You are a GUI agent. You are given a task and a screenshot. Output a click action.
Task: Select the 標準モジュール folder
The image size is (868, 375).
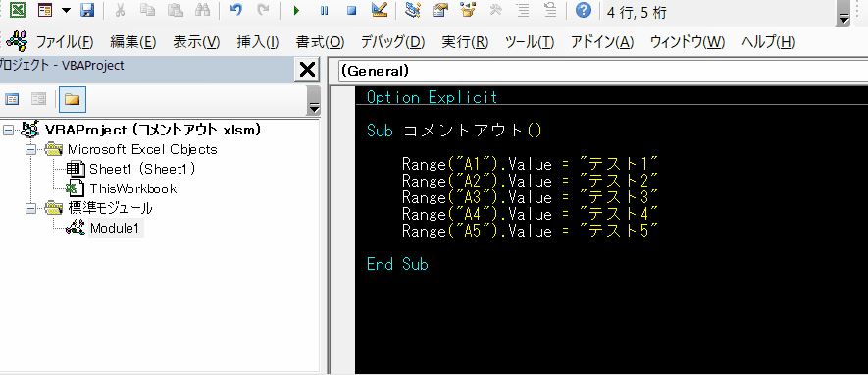click(x=110, y=208)
